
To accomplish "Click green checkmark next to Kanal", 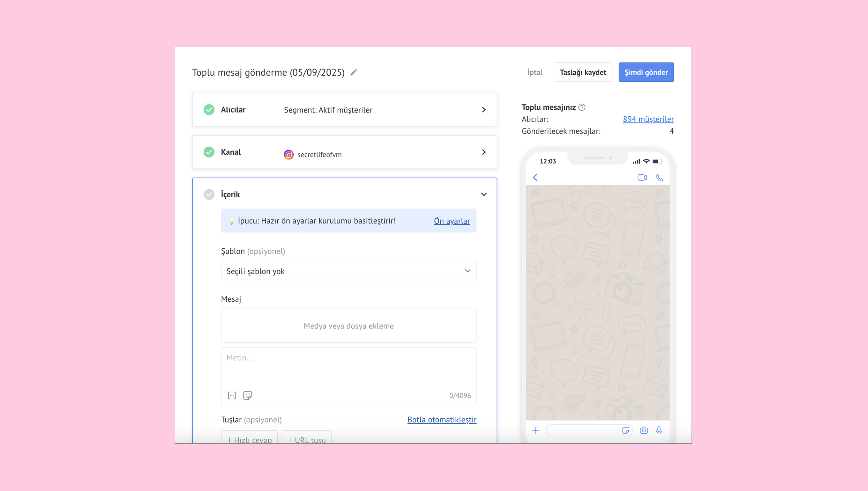I will coord(209,152).
